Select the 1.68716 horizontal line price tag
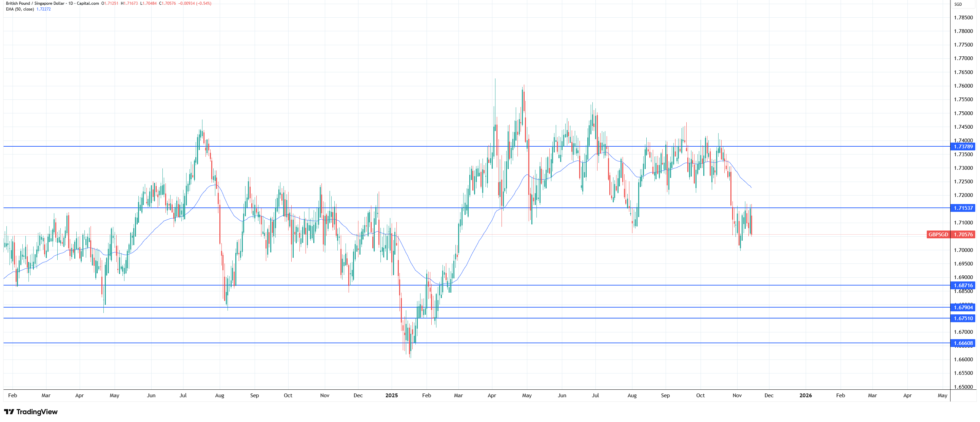 point(963,285)
